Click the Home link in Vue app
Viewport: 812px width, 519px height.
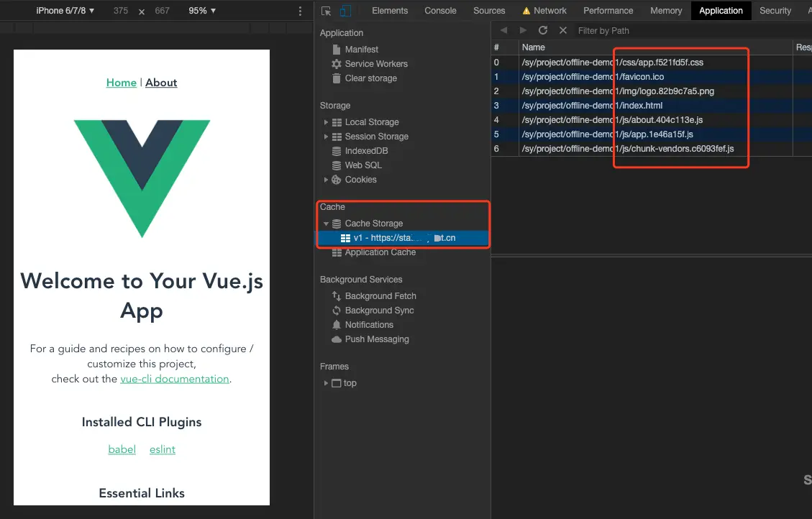(121, 83)
